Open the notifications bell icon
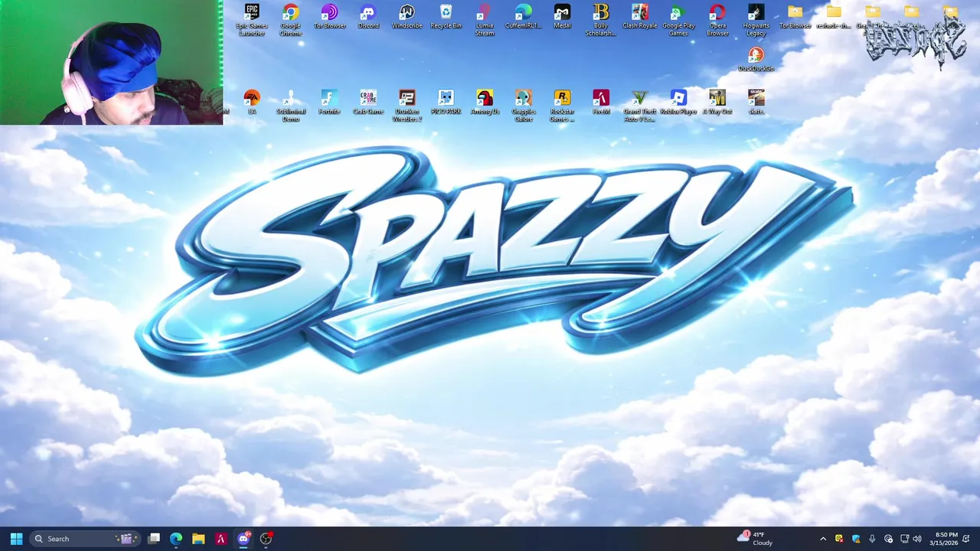This screenshot has width=980, height=551. coord(966,539)
